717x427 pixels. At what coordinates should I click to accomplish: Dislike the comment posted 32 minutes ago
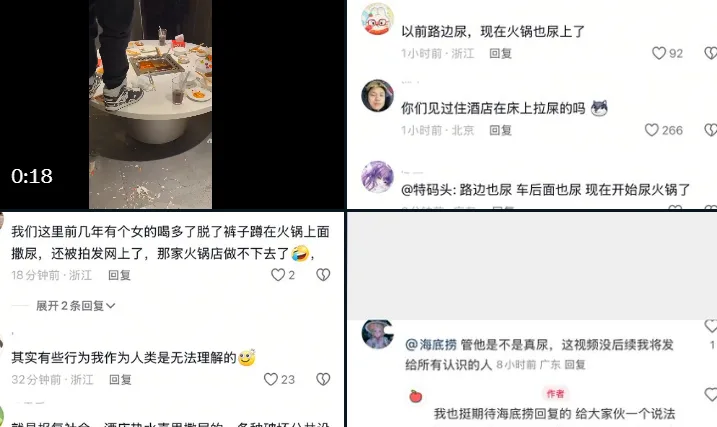tap(323, 379)
